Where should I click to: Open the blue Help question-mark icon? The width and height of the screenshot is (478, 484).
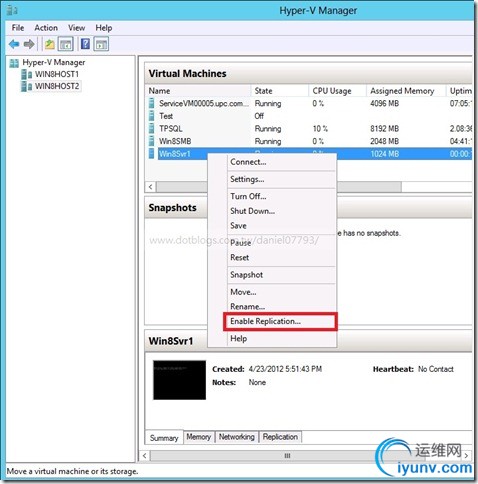pyautogui.click(x=85, y=44)
